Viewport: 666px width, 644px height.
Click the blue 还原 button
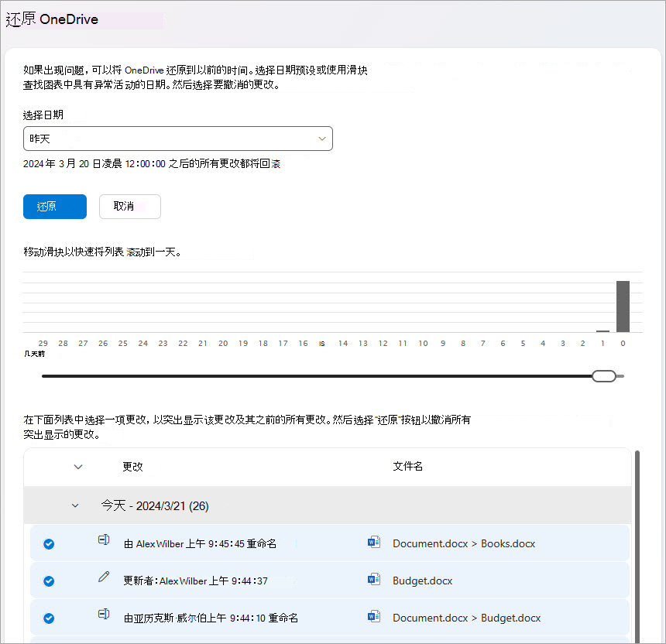(x=55, y=207)
